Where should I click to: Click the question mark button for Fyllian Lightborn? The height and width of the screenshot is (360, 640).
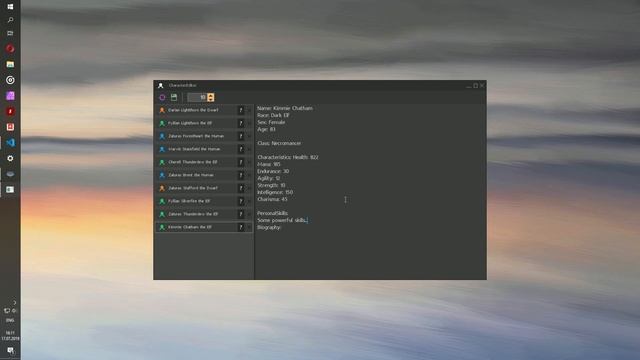(x=241, y=123)
